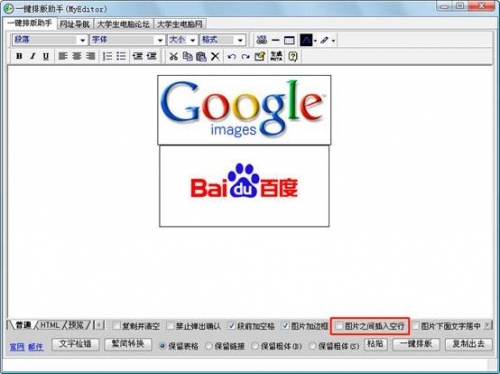
Task: Expand the highlighter color dropdown arrow
Action: pyautogui.click(x=333, y=41)
